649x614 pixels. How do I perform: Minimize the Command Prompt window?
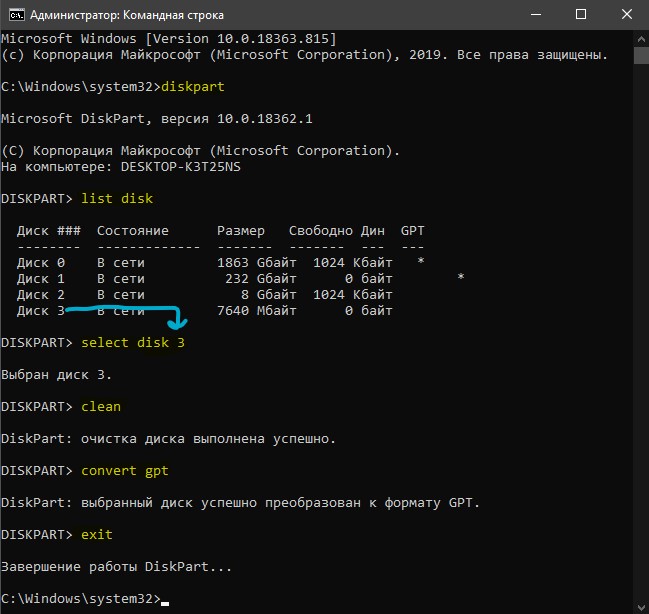[536, 14]
